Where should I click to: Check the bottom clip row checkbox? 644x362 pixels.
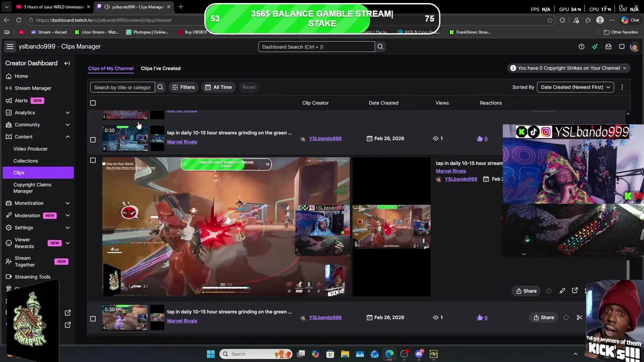coord(93,319)
